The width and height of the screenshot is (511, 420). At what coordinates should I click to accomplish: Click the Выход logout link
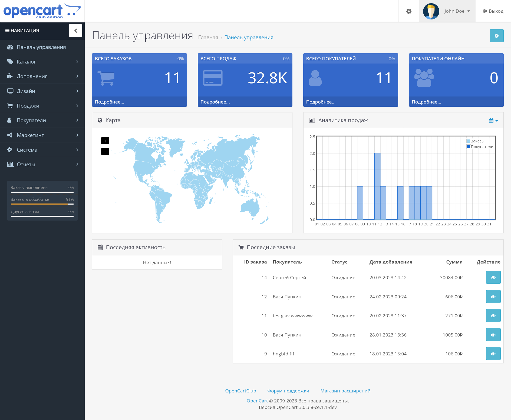coord(493,11)
